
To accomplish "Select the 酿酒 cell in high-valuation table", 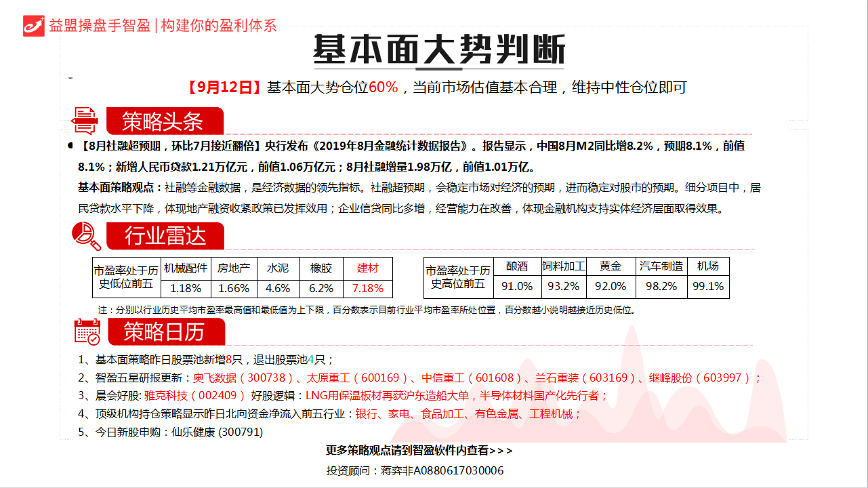I will point(517,266).
